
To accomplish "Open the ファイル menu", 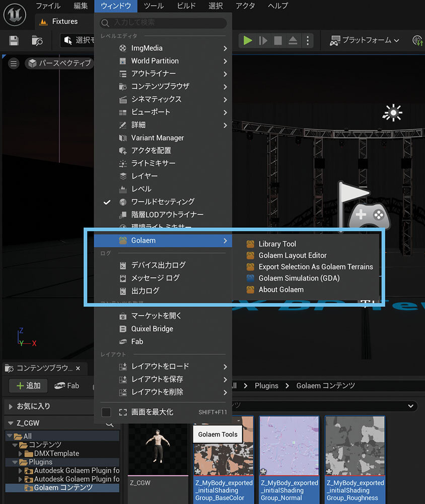I will pyautogui.click(x=48, y=6).
